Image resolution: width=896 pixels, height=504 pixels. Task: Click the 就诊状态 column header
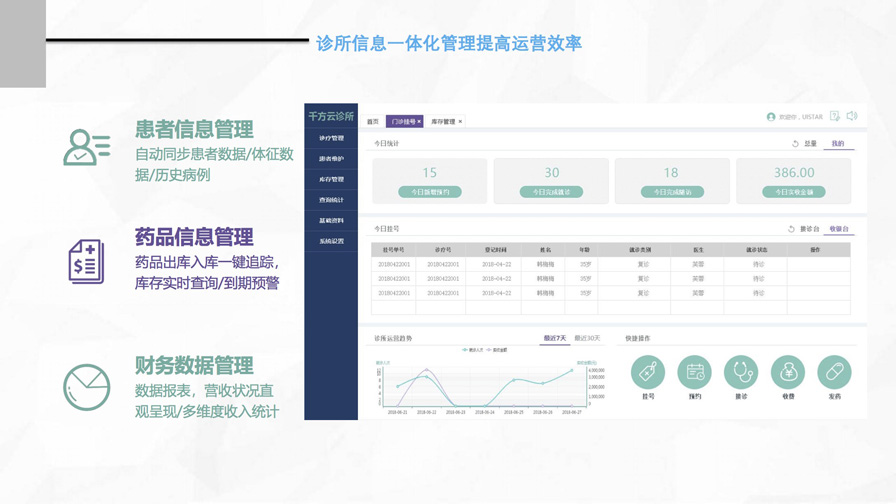(x=757, y=250)
